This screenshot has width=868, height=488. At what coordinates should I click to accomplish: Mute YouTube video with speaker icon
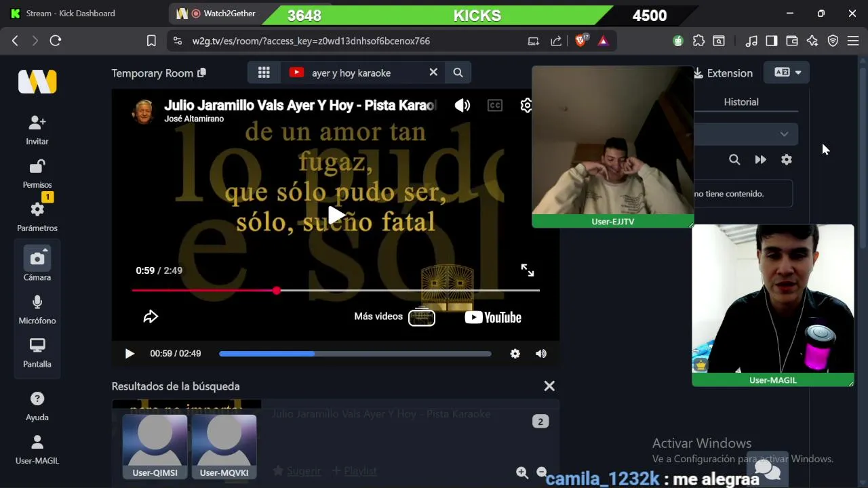click(x=462, y=105)
